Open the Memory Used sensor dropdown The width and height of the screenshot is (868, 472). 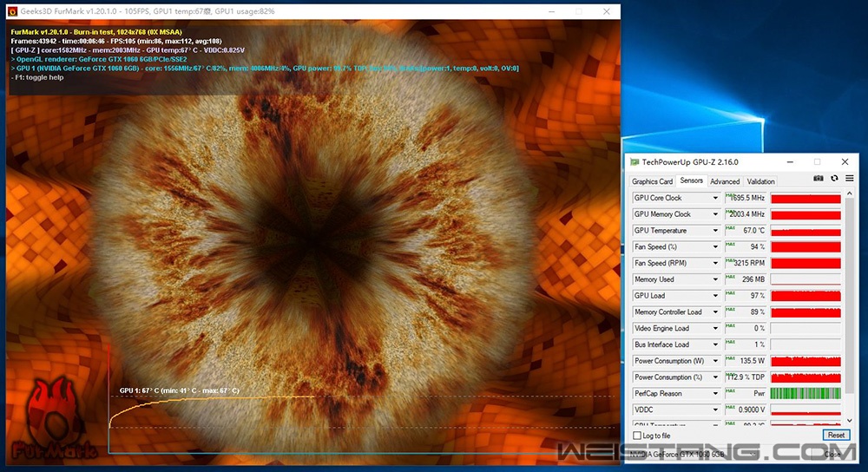715,279
